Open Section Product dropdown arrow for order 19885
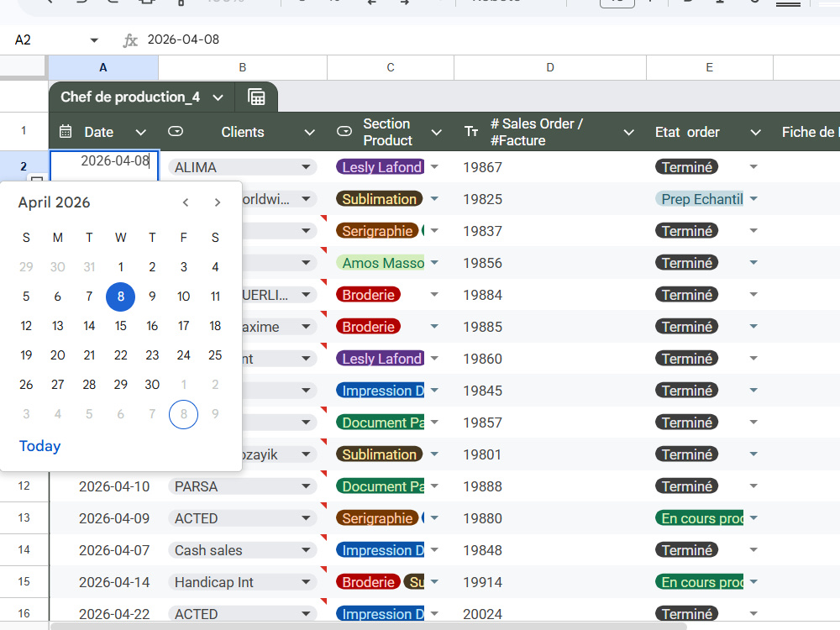The image size is (840, 630). point(434,326)
